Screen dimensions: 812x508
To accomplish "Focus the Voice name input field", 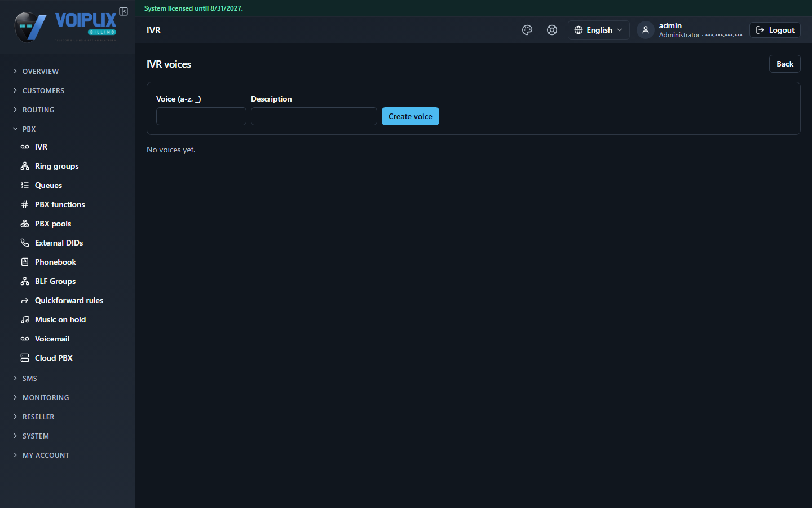I will (201, 116).
